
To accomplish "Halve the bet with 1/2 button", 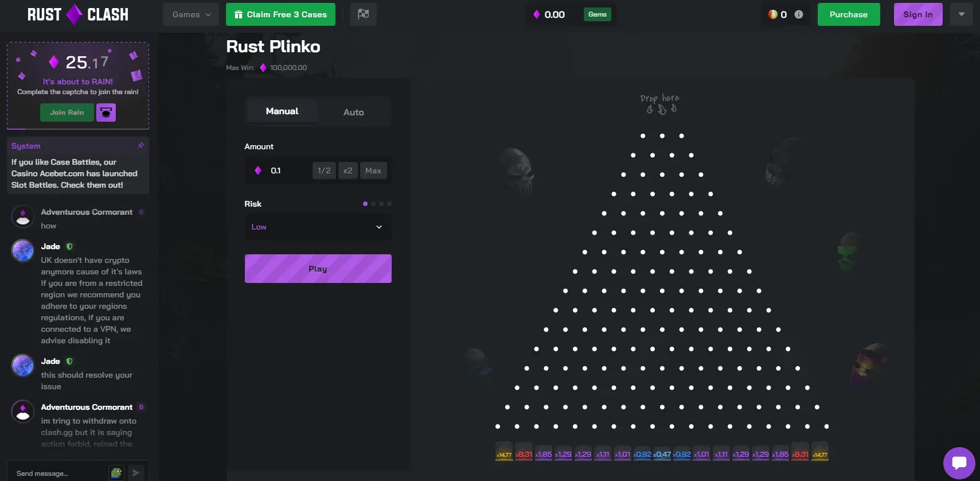I will click(324, 170).
